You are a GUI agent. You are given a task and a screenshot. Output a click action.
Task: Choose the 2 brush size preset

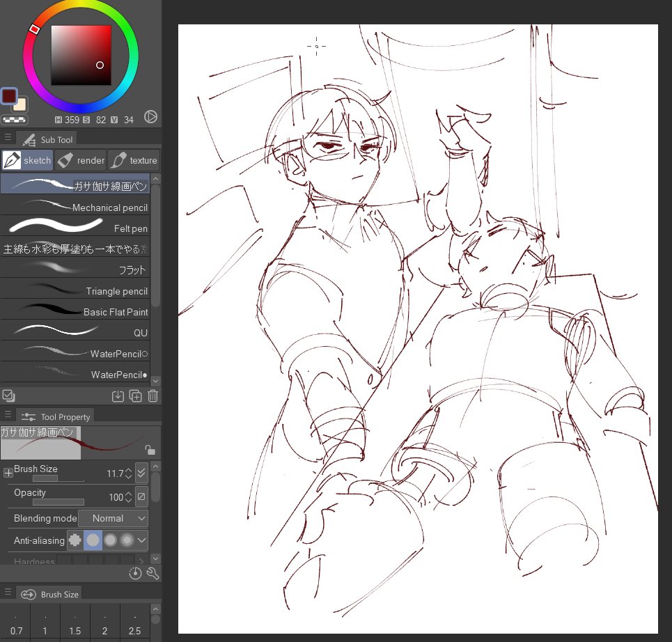click(104, 623)
